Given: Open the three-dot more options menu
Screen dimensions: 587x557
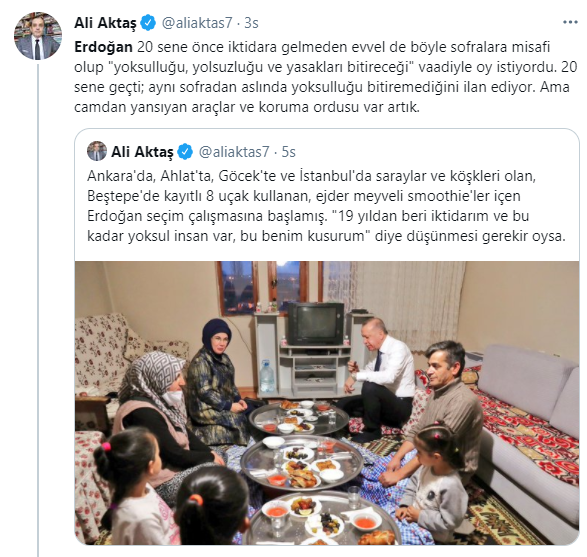Looking at the screenshot, I should pos(570,23).
